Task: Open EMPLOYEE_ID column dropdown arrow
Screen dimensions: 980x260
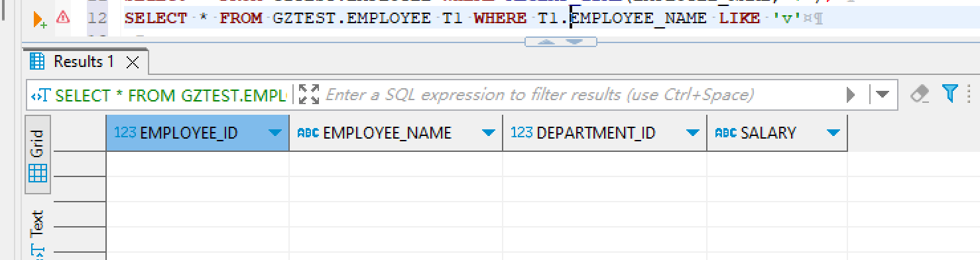Action: (x=275, y=133)
